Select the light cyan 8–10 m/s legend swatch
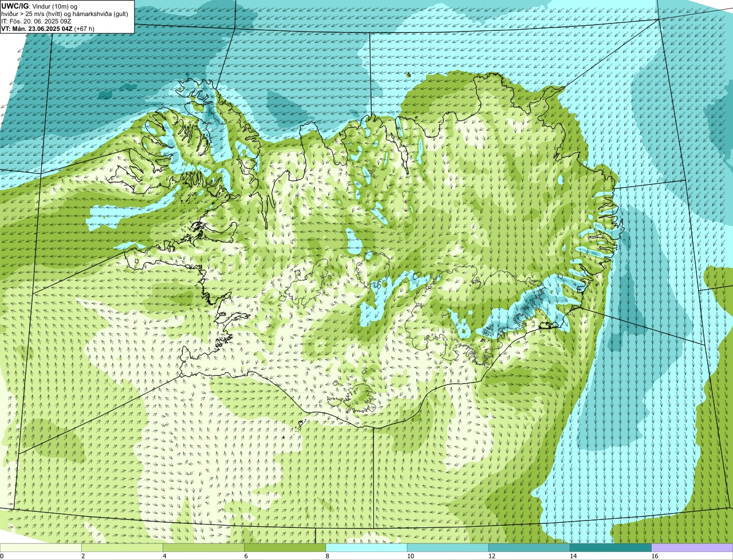Image resolution: width=733 pixels, height=560 pixels. (366, 547)
